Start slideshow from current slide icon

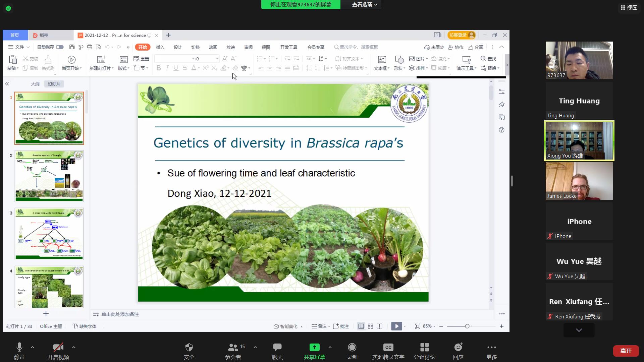coord(71,60)
